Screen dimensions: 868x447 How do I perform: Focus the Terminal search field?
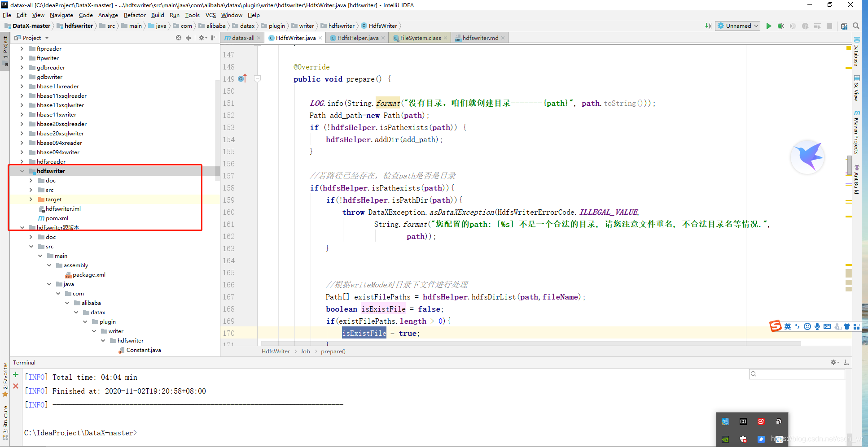(797, 374)
